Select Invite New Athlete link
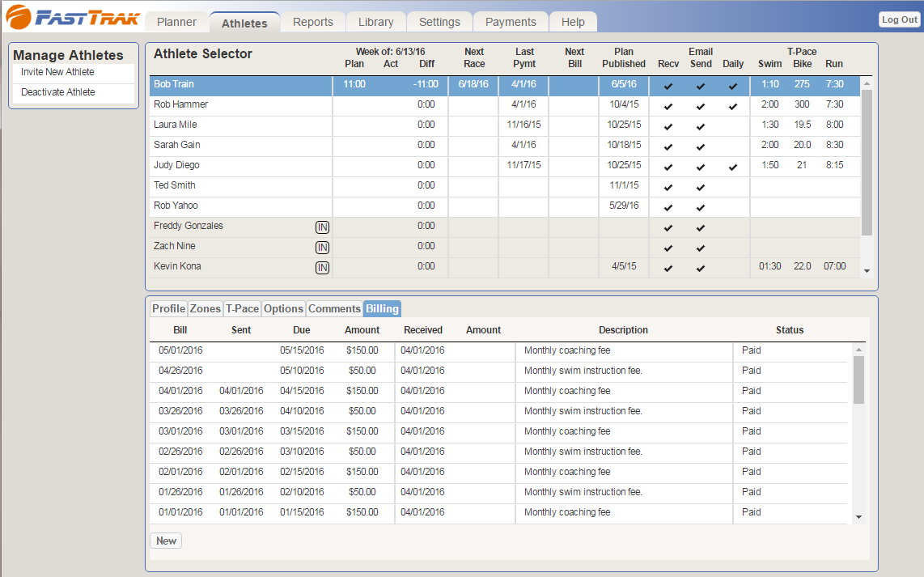This screenshot has width=924, height=577. point(57,72)
